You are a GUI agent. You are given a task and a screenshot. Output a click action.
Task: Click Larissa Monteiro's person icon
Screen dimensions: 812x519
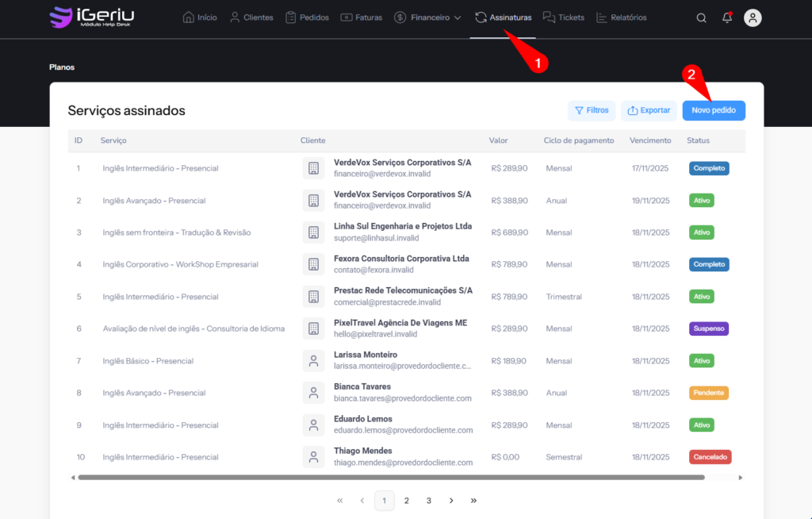tap(313, 360)
